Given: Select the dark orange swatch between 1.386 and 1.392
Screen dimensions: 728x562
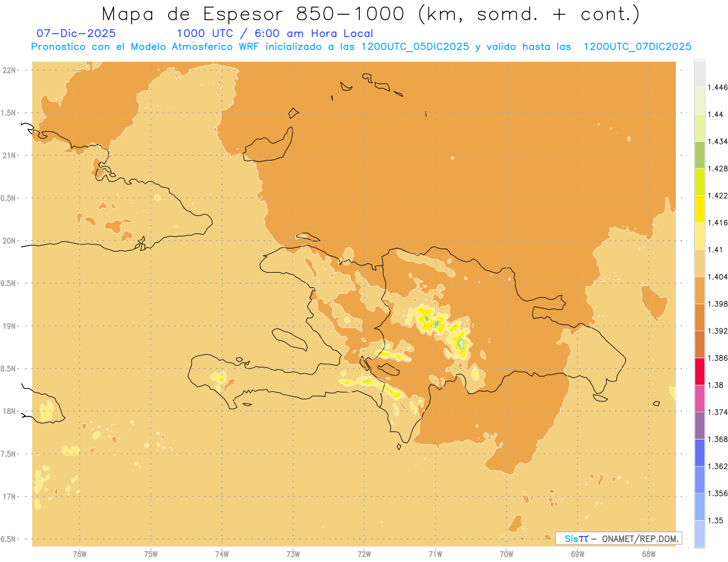Looking at the screenshot, I should coord(699,344).
